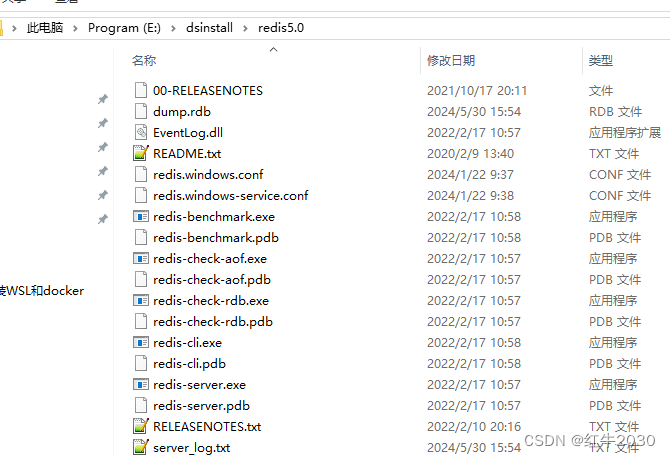
Task: Select the redis-check-aof.exe icon
Action: tap(141, 258)
